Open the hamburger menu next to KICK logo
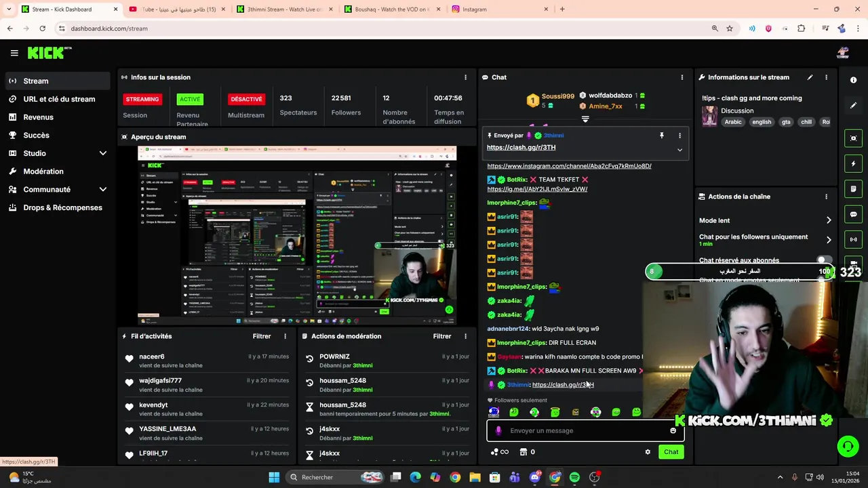This screenshot has height=488, width=868. (x=14, y=53)
